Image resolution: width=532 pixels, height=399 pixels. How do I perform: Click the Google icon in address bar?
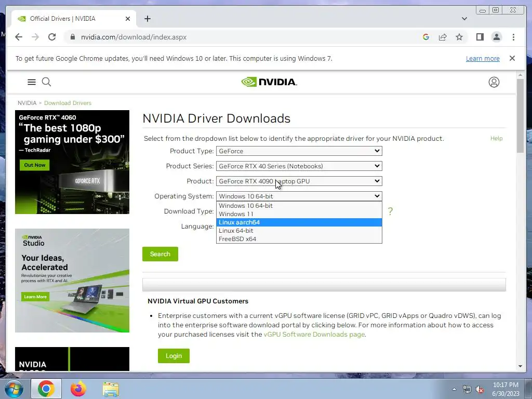tap(426, 37)
